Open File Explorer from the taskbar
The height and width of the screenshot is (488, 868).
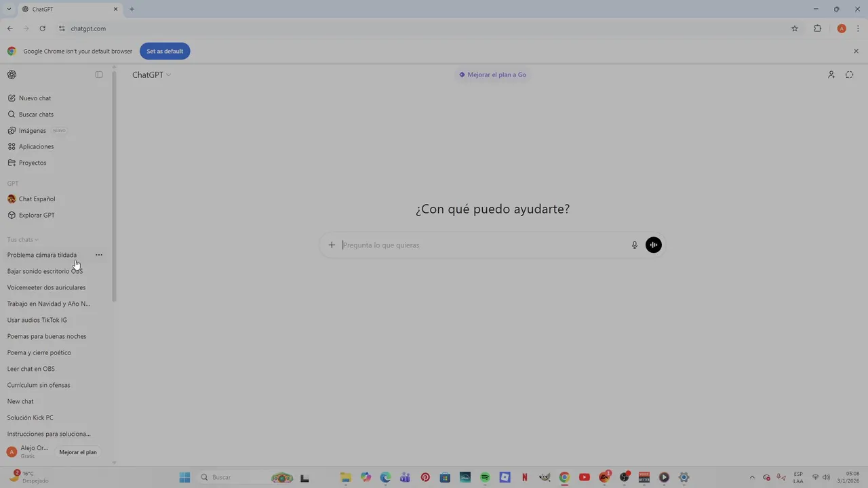(346, 477)
